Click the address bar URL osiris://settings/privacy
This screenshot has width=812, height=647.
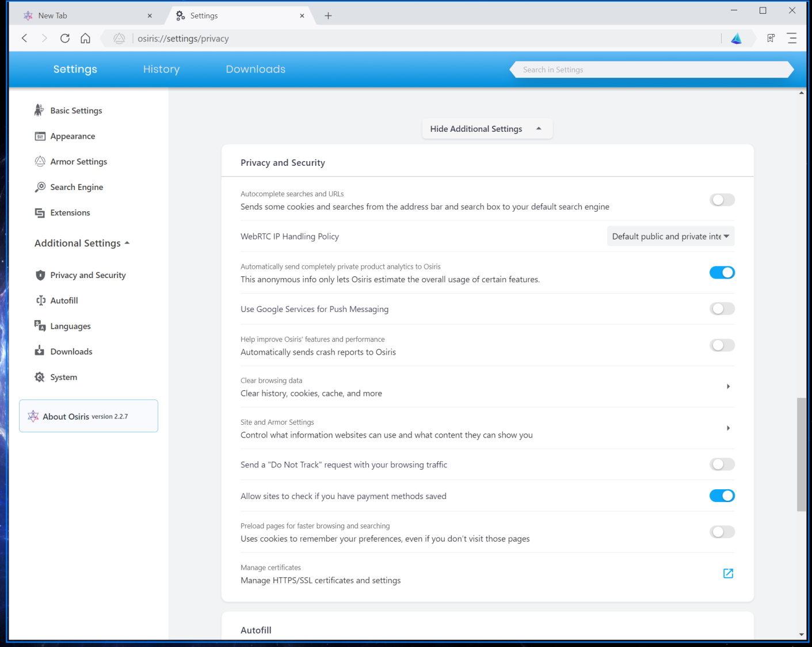pos(183,39)
